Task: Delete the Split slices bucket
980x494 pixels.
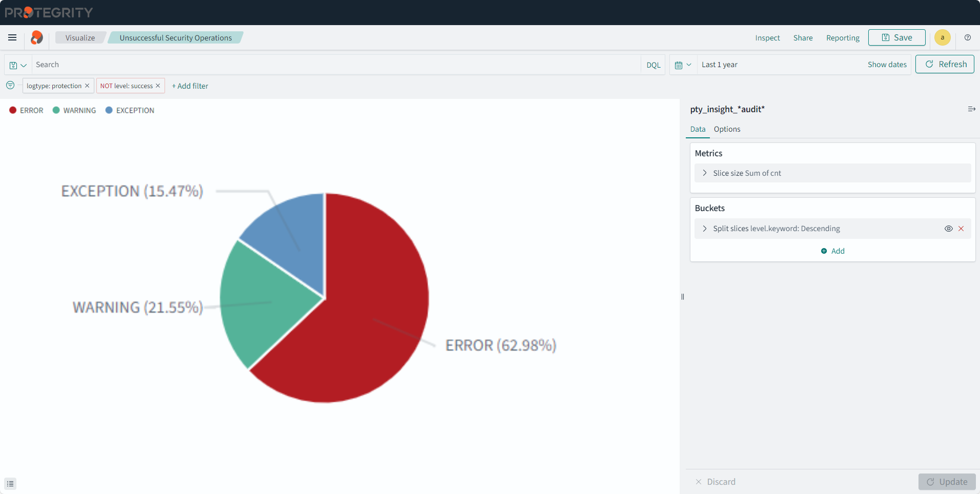Action: pyautogui.click(x=961, y=229)
